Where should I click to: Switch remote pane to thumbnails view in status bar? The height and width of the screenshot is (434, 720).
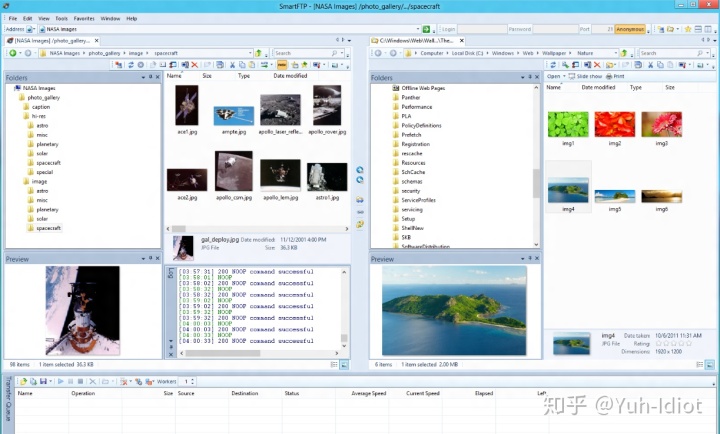[x=344, y=364]
